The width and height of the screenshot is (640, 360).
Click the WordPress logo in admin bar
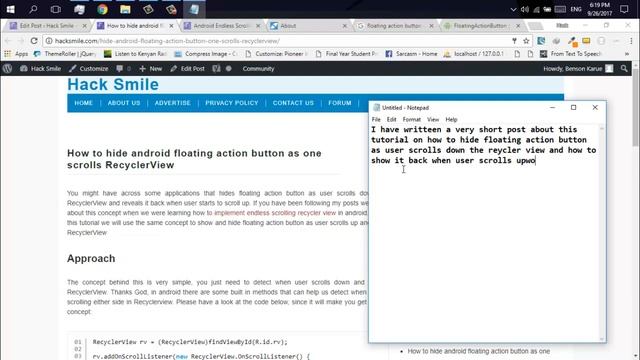[x=7, y=69]
